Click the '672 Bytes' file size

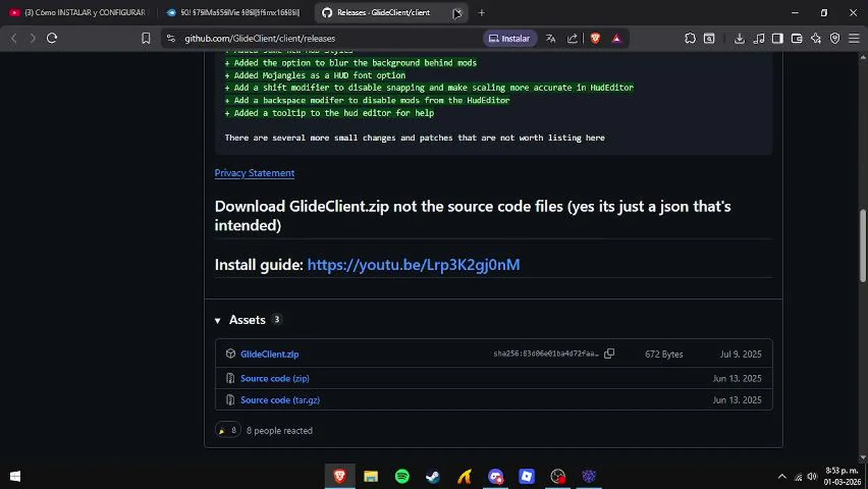664,354
